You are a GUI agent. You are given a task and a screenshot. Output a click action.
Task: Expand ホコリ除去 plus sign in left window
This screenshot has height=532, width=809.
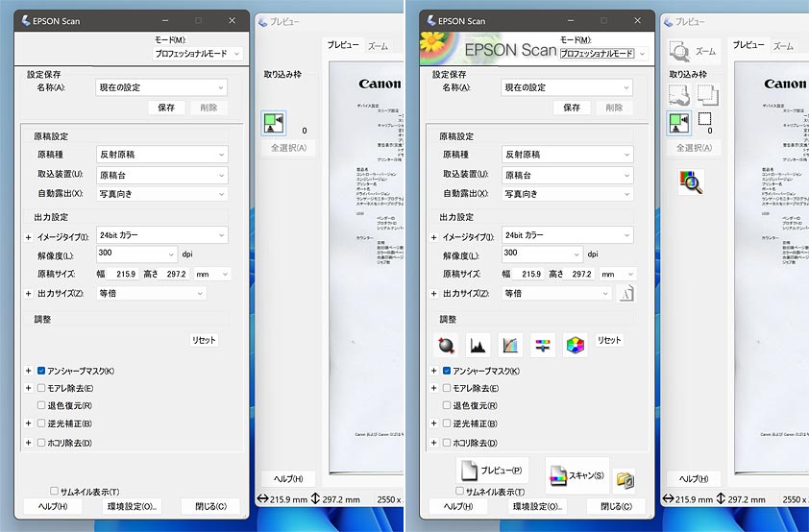(29, 443)
